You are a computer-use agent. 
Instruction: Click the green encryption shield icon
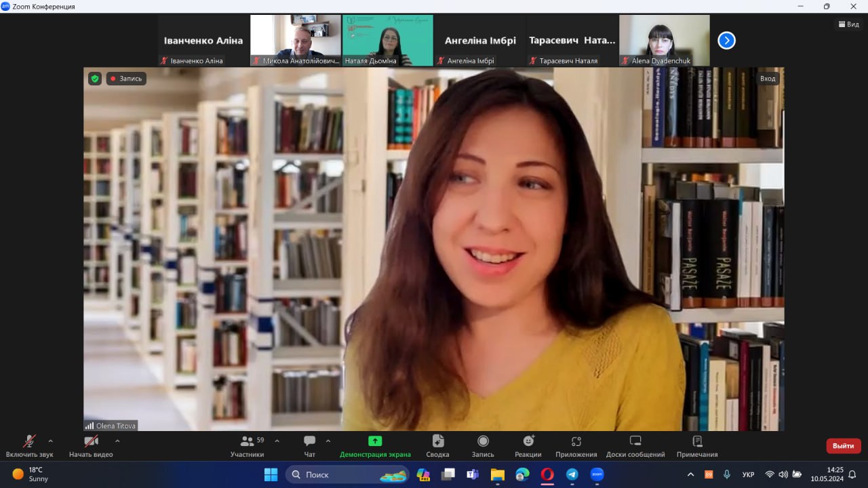click(95, 79)
